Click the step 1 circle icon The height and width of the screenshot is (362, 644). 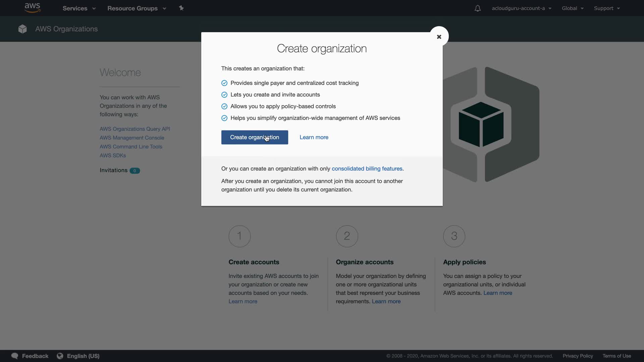(x=239, y=236)
